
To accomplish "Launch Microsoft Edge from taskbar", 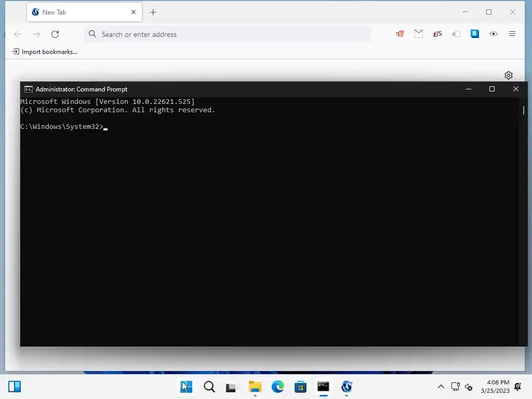I will 278,387.
